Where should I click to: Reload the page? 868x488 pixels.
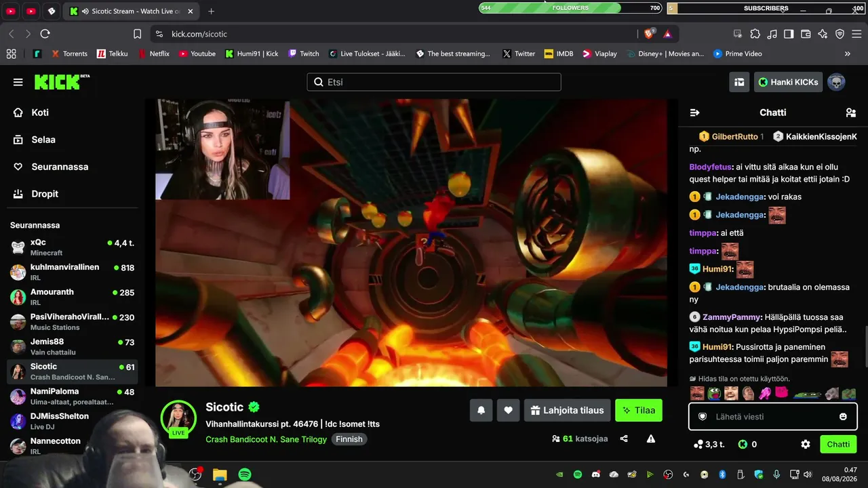45,34
